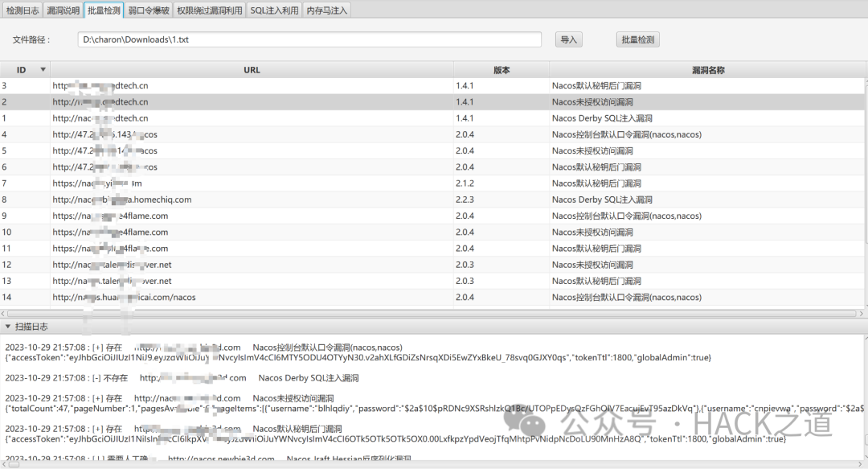Viewport: 868px width, 469px height.
Task: Open the 漏洞说明 tab
Action: tap(63, 10)
